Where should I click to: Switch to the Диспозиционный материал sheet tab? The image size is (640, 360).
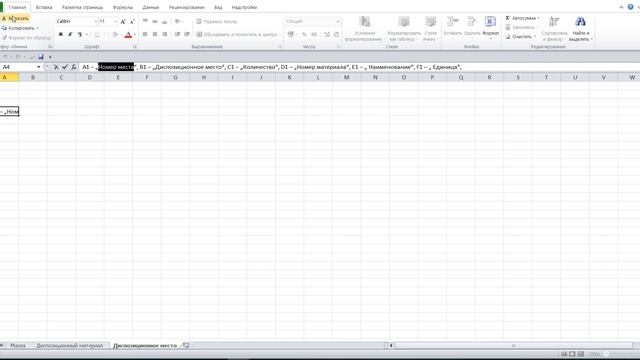(x=69, y=346)
